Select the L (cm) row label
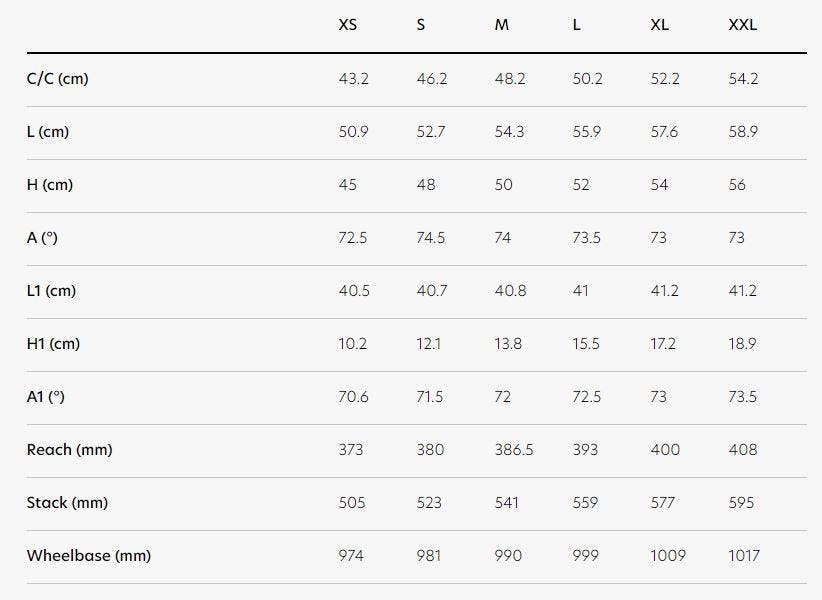822x600 pixels. (48, 132)
